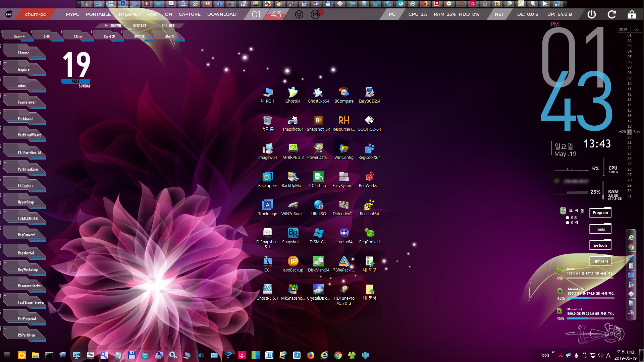Click the RESTART button

[140, 26]
